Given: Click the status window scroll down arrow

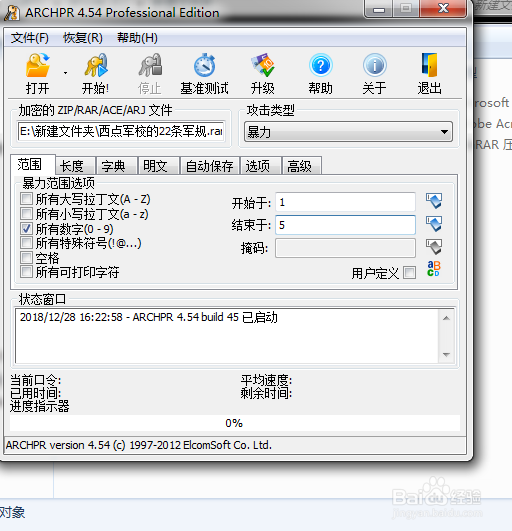Looking at the screenshot, I should [446, 355].
